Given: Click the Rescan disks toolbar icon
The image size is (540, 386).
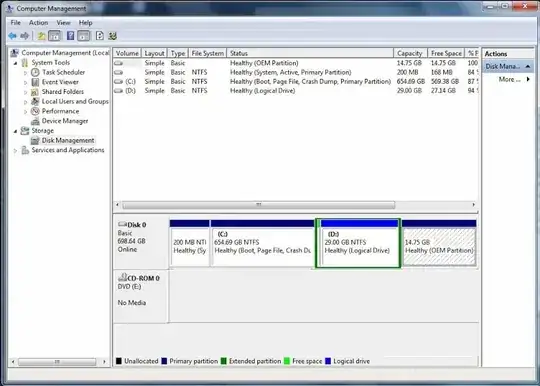Looking at the screenshot, I should [113, 35].
